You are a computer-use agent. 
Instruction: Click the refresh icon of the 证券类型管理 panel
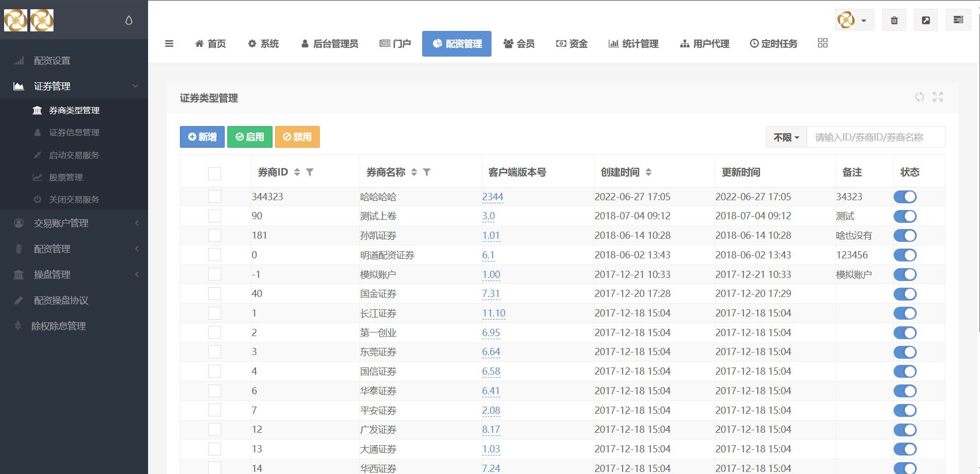919,97
